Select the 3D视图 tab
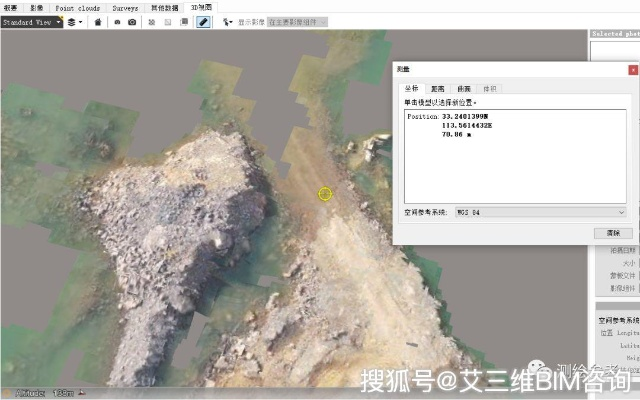The image size is (640, 400). point(201,7)
